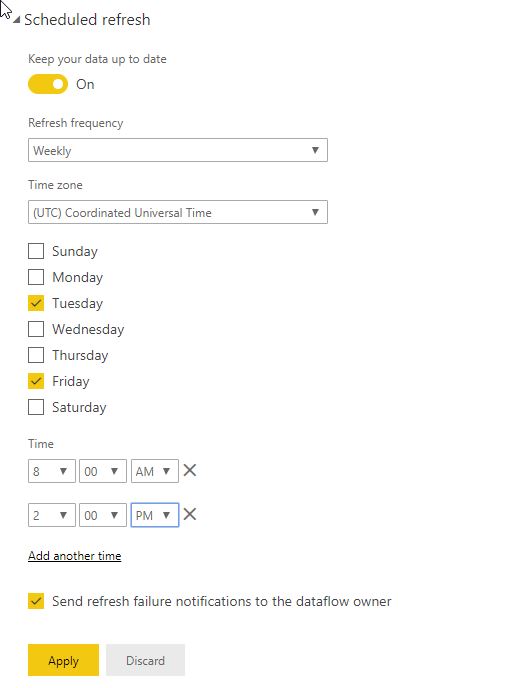
Task: Uncheck Send refresh failure notifications checkbox
Action: click(36, 601)
